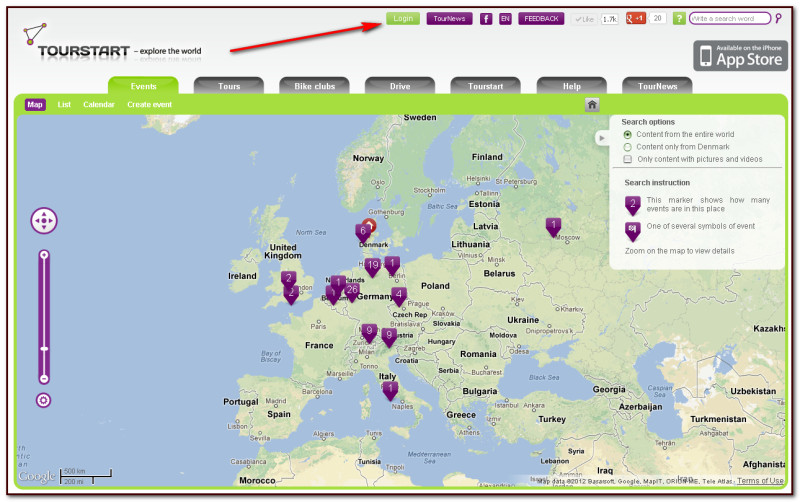The height and width of the screenshot is (502, 800).
Task: Open the App Store iPhone badge
Action: [x=740, y=56]
